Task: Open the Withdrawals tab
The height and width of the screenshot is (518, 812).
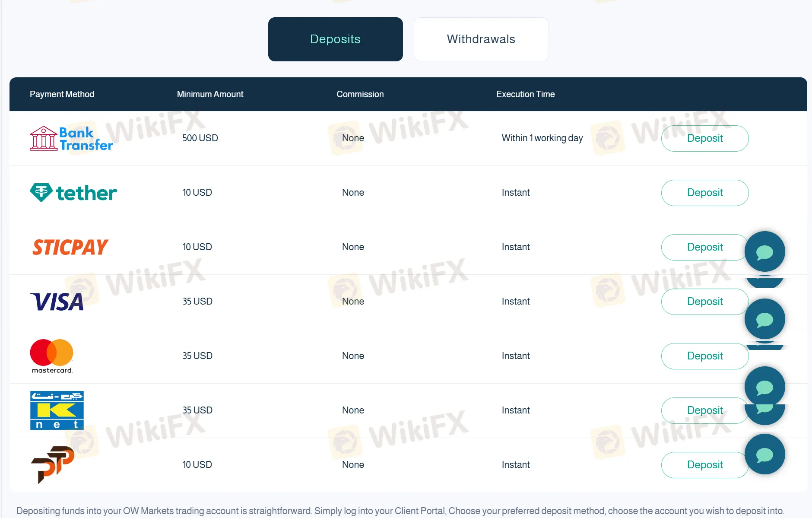Action: click(x=481, y=39)
